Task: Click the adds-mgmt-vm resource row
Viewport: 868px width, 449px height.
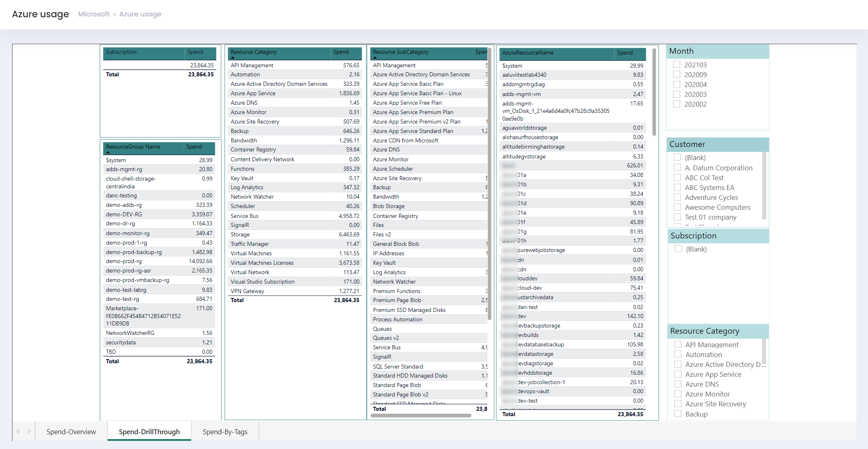Action: [572, 94]
